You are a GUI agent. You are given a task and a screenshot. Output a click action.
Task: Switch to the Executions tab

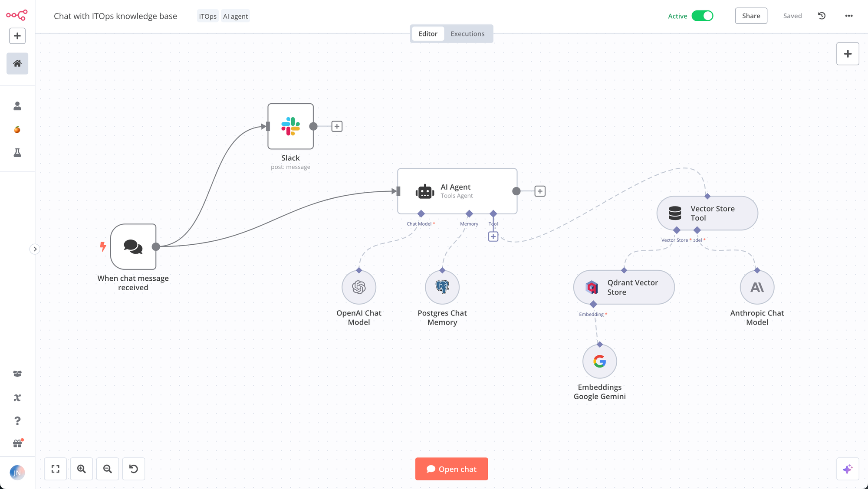pyautogui.click(x=467, y=34)
